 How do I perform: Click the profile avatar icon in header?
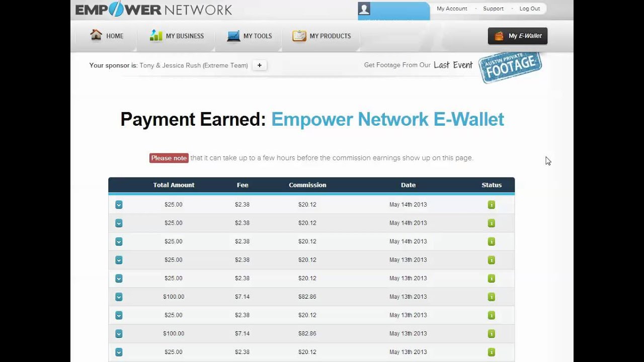pos(364,9)
